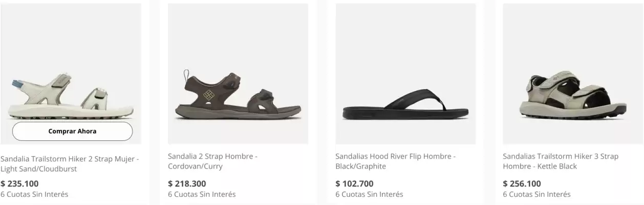Click the heel pull loop on Cordovan sandal
Viewport: 644px width, 205px height.
coord(186,76)
